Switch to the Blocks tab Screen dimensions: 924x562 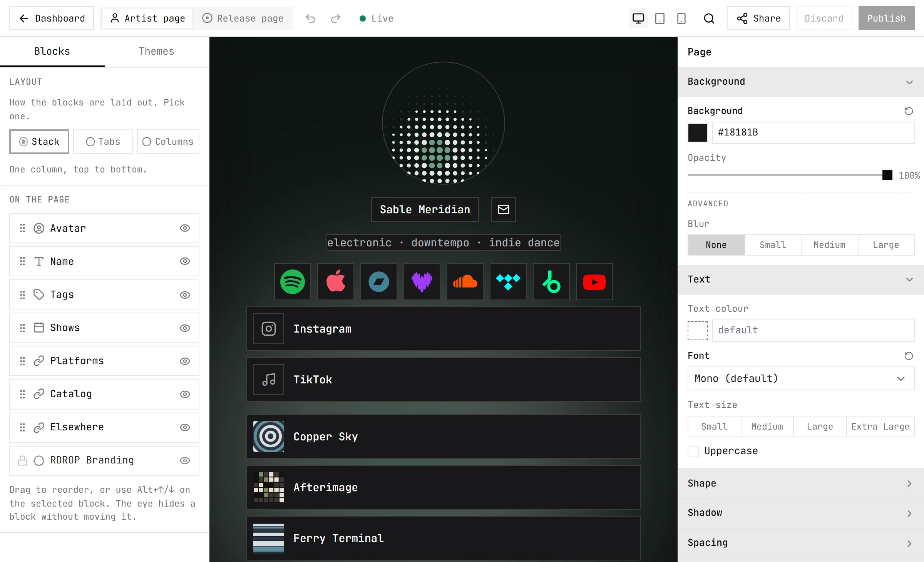[x=52, y=52]
